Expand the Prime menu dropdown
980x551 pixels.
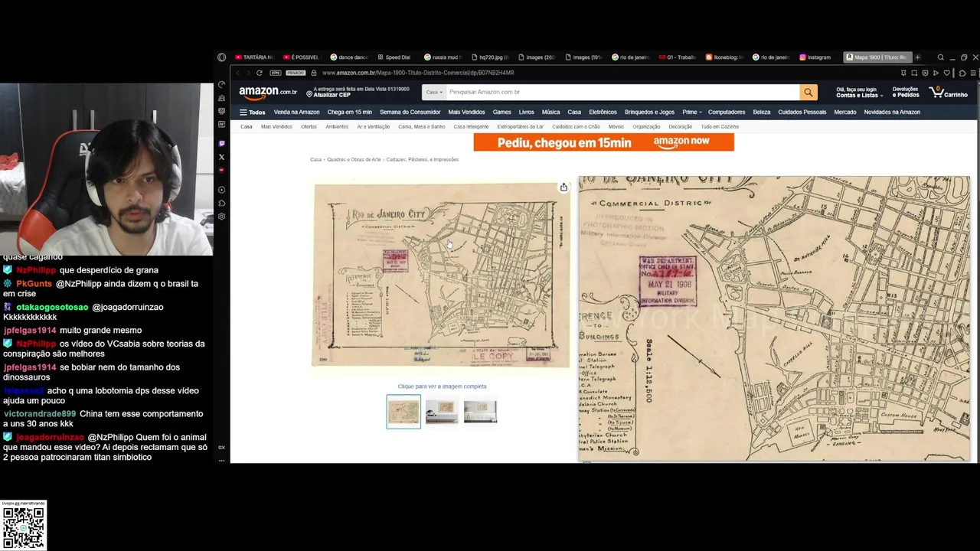coord(692,112)
